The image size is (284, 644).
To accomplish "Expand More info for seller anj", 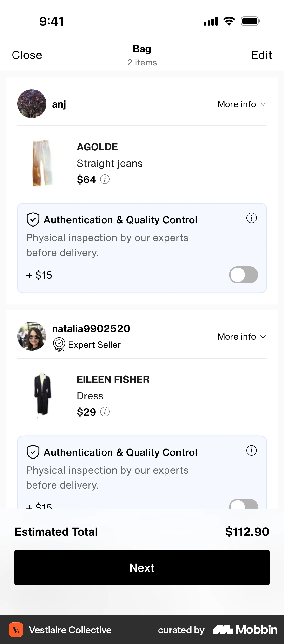I will (x=242, y=104).
